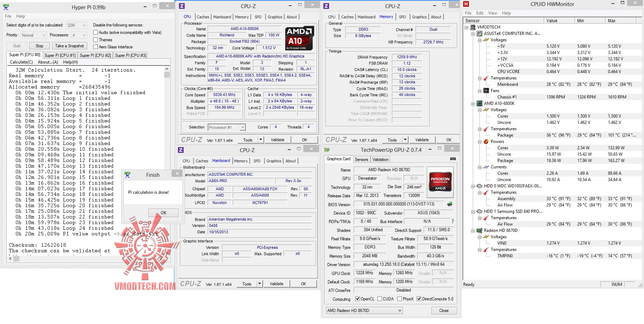The image size is (644, 324).
Task: Open the Calculate(C) menu in Hyper PI
Action: point(21,62)
